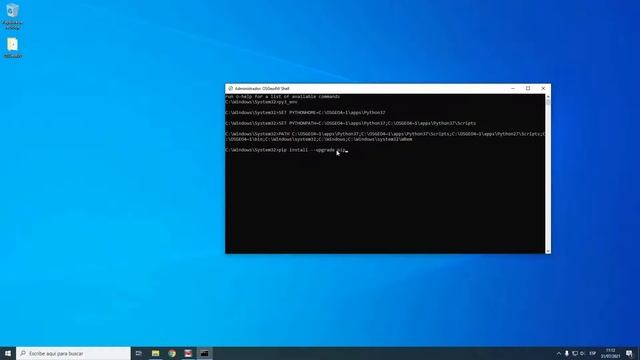
Task: Maximize the OSGeo4W Shell window
Action: click(528, 89)
